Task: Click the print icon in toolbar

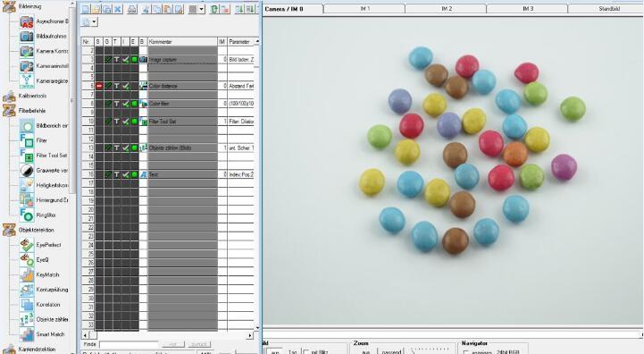Action: pos(132,9)
